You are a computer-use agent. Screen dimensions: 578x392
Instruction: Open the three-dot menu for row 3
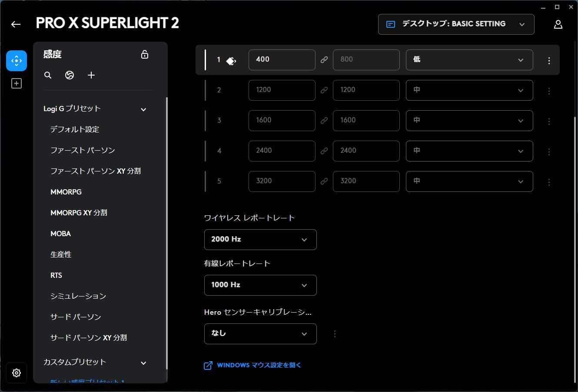(549, 122)
